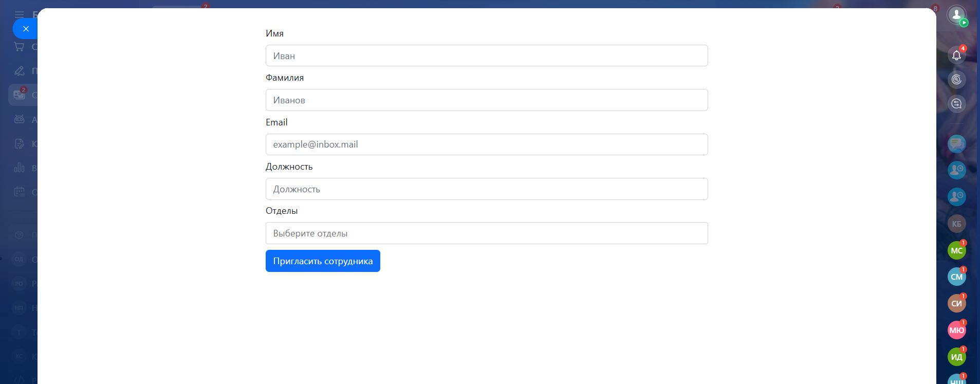Click the user profile avatar icon
Screen dimensions: 980x384
956,15
